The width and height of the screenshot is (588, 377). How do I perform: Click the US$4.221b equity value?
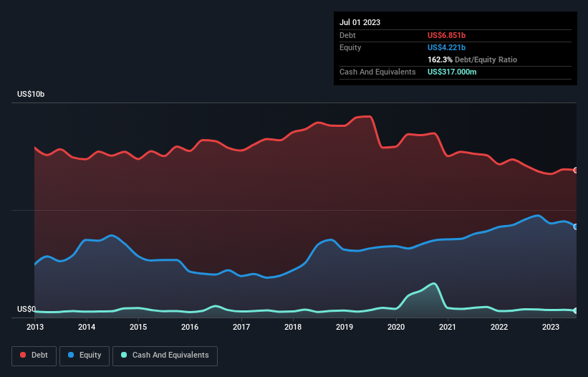pyautogui.click(x=446, y=47)
